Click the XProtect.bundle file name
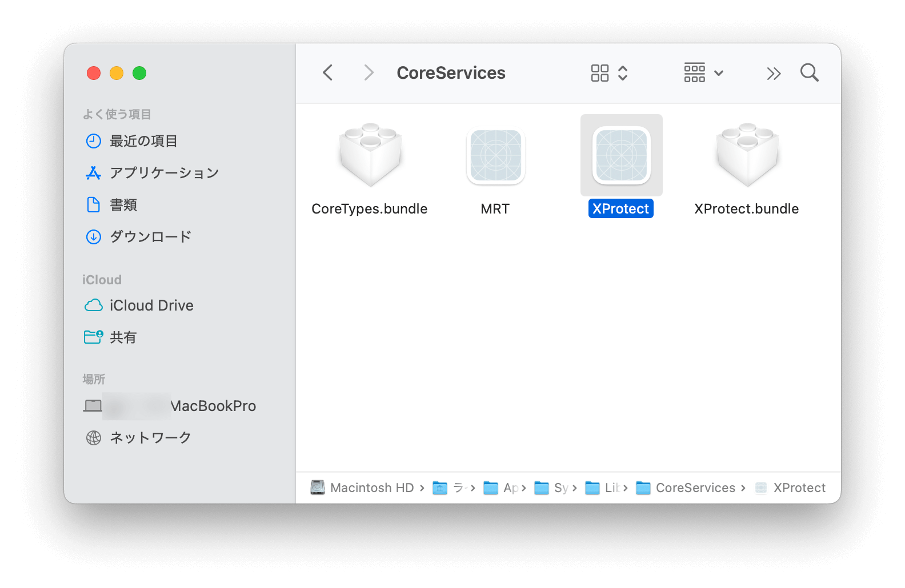 point(746,209)
